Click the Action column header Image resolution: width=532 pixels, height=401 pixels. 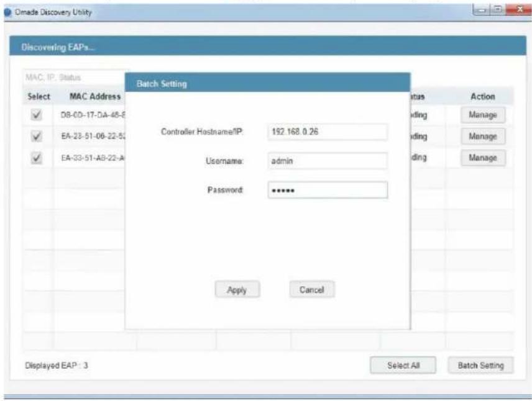(x=482, y=97)
